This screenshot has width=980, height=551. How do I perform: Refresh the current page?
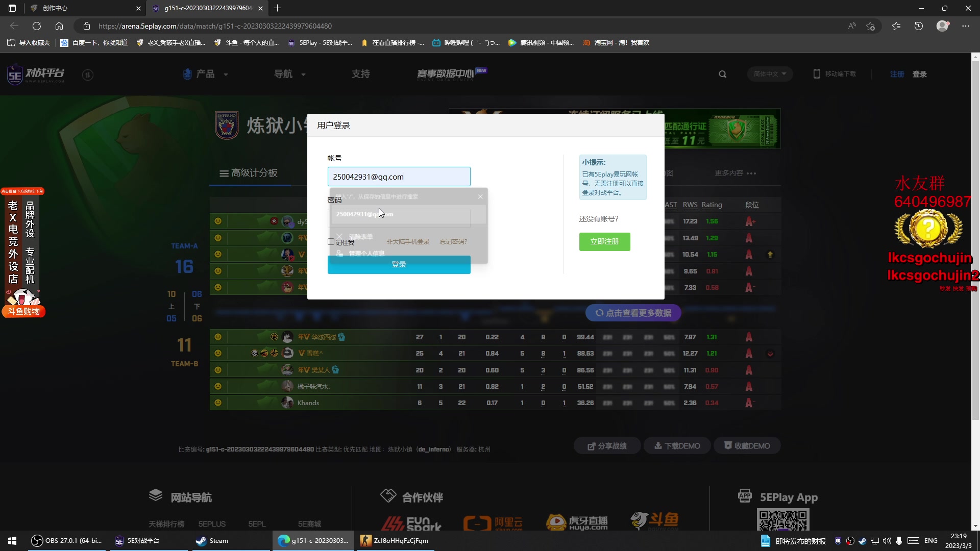37,26
